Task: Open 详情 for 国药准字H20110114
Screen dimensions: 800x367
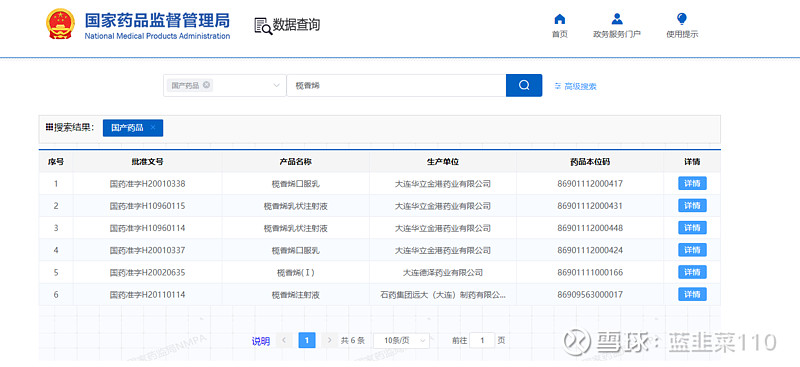Action: pyautogui.click(x=692, y=295)
